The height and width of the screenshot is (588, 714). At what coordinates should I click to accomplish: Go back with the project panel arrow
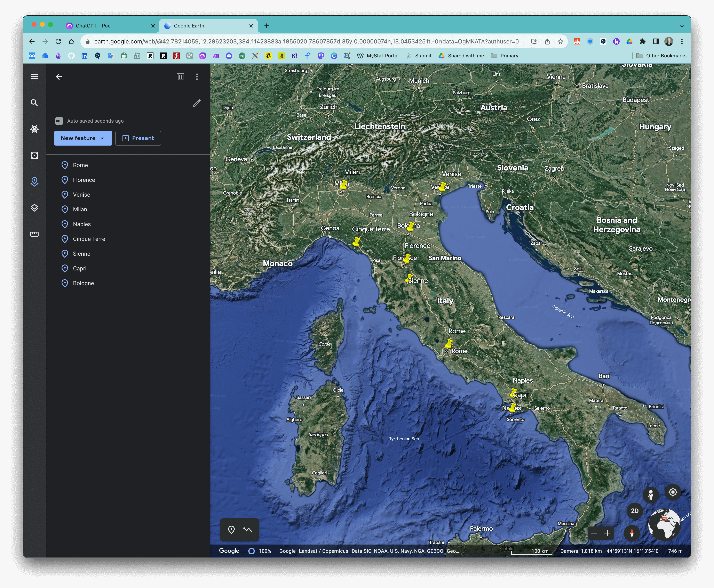point(59,76)
